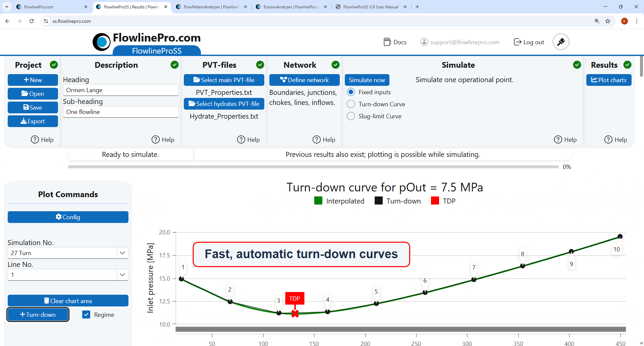Click the Heading field showing Ormen Lange
This screenshot has height=346, width=644.
[x=120, y=90]
